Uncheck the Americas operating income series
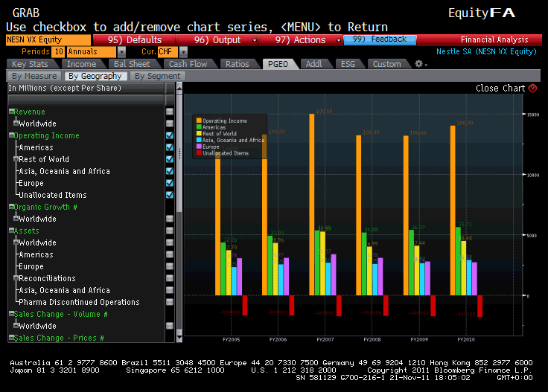 coord(170,147)
